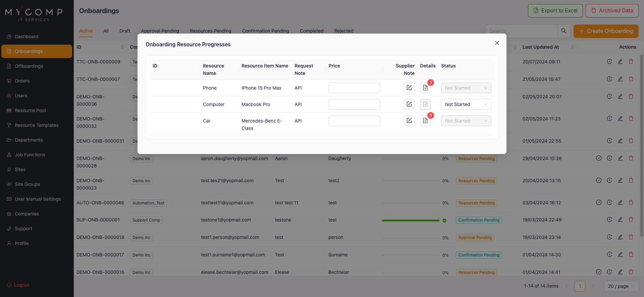Click the Create Onboarding button
The image size is (644, 297).
(x=606, y=31)
